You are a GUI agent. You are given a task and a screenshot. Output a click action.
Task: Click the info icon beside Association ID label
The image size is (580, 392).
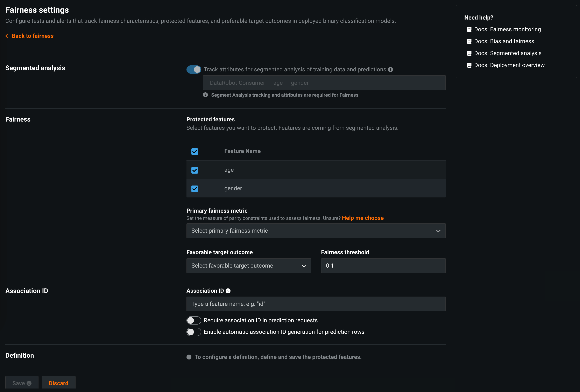pyautogui.click(x=228, y=291)
